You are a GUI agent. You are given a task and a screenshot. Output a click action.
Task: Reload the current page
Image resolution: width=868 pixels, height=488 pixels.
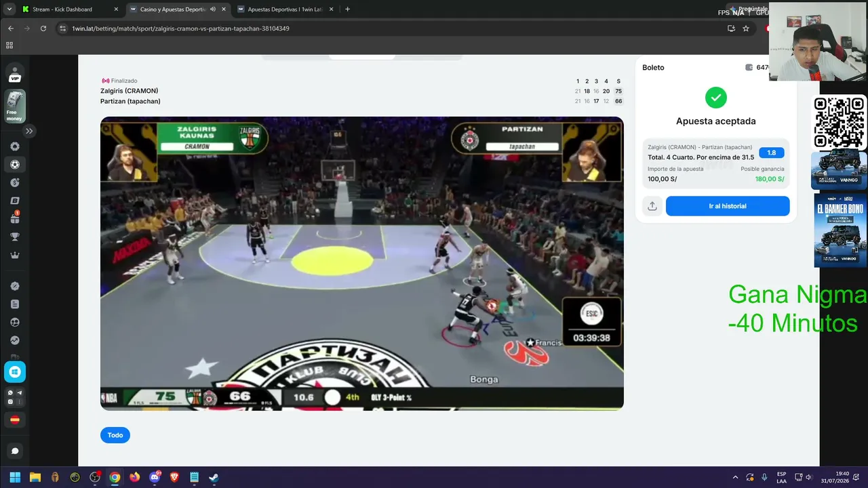[43, 28]
